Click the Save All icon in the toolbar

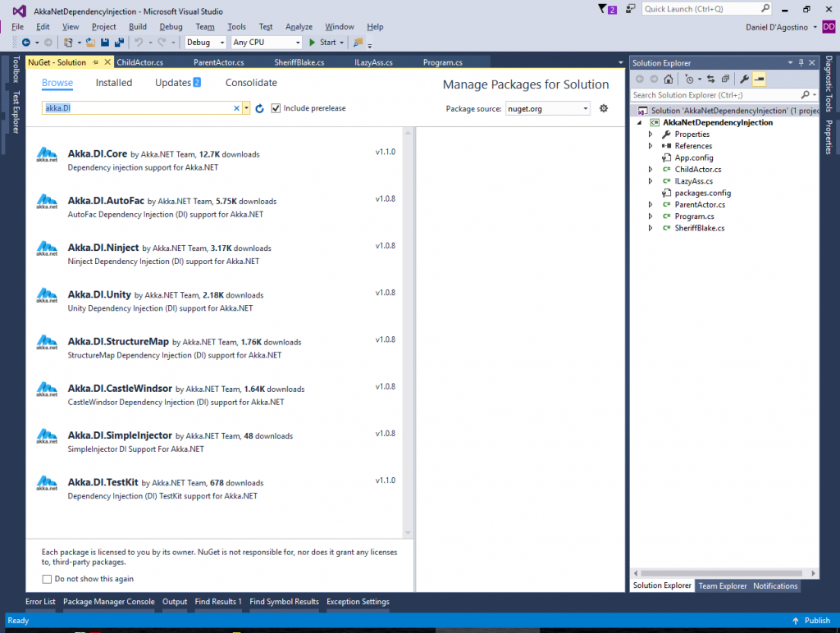119,42
